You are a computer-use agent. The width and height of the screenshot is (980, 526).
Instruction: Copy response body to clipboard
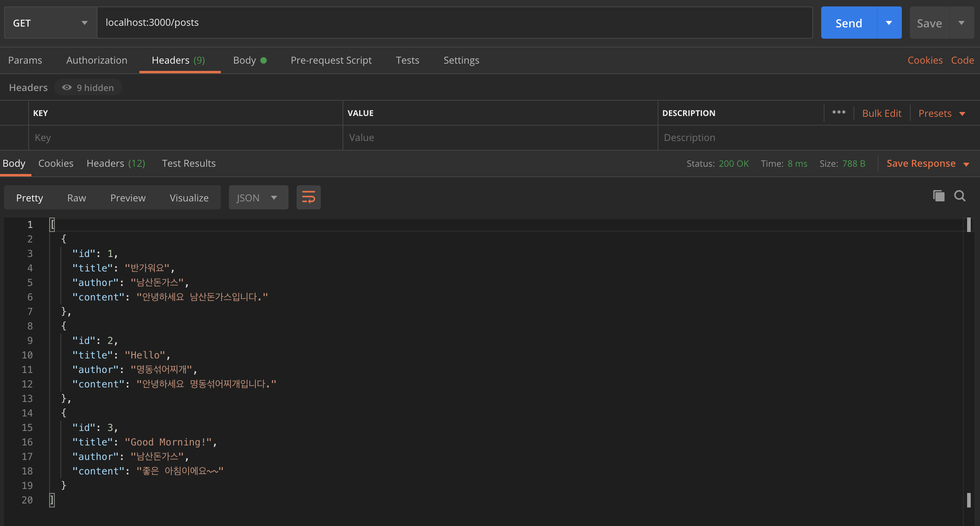(x=938, y=196)
